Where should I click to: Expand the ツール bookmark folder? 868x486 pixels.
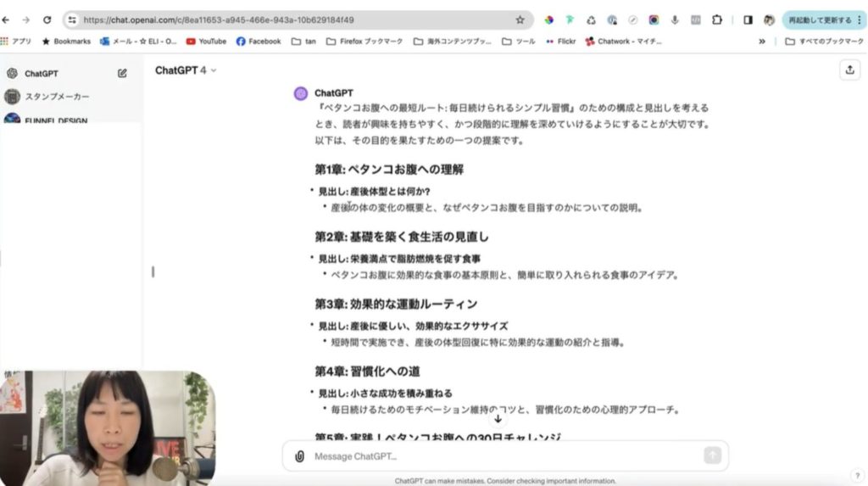click(519, 41)
